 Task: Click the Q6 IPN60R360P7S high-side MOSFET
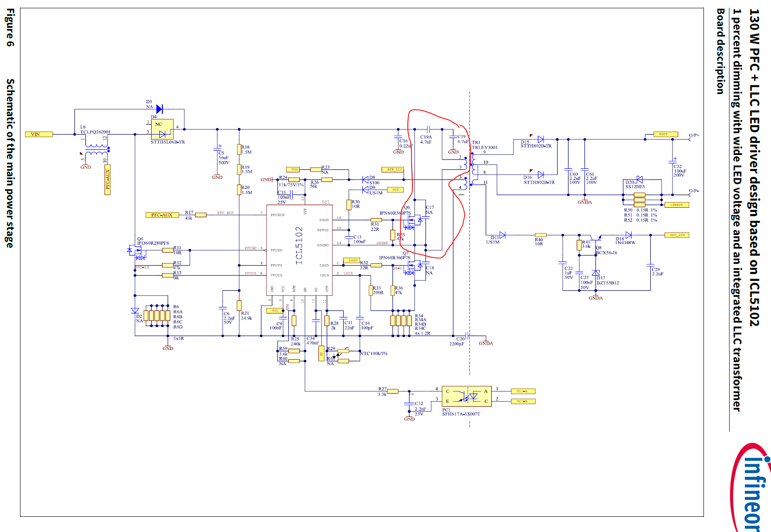point(413,222)
